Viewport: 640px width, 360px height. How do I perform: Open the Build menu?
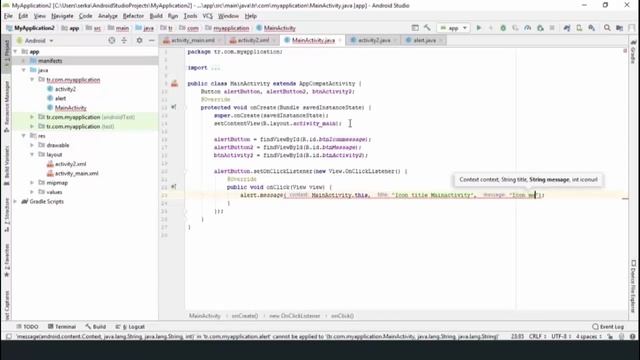point(156,16)
